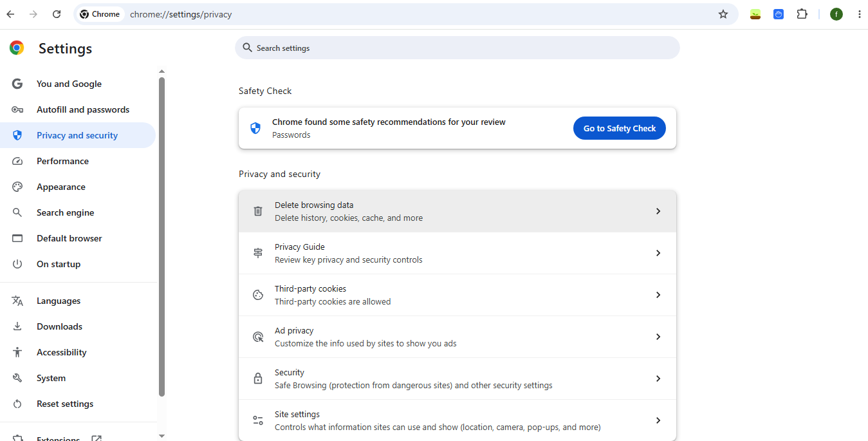The width and height of the screenshot is (868, 441).
Task: Click Go to Safety Check button
Action: tap(620, 128)
